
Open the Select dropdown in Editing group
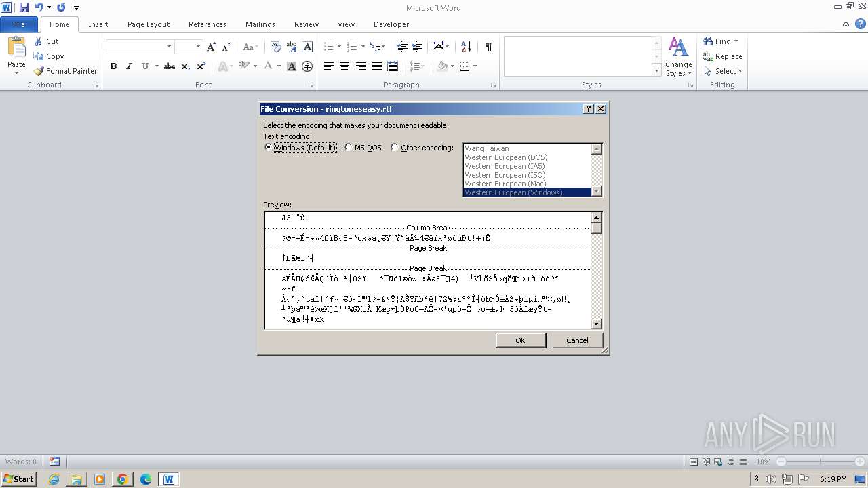(724, 71)
